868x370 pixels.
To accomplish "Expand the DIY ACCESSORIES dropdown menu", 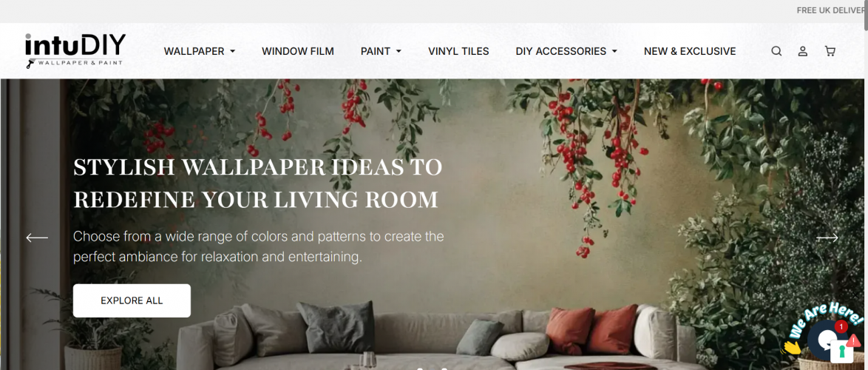I will point(566,52).
